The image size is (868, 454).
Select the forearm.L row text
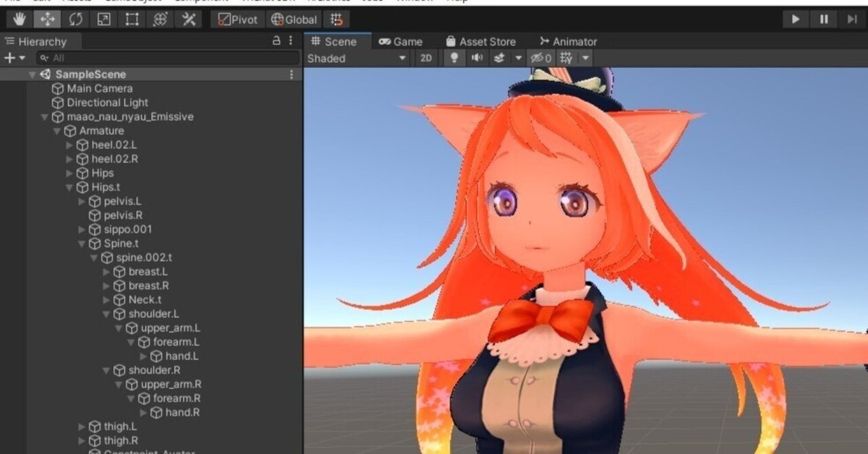pos(176,342)
